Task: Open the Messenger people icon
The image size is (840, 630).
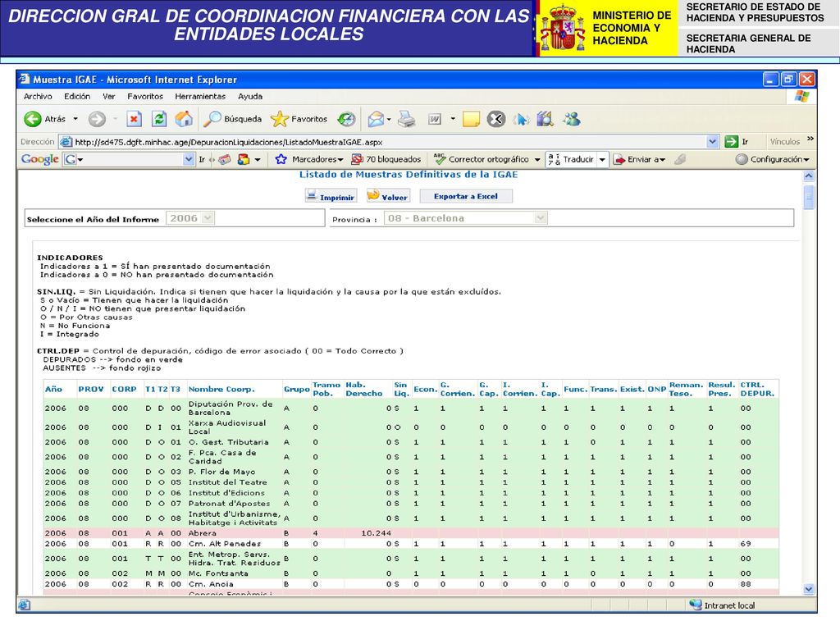Action: click(x=572, y=119)
